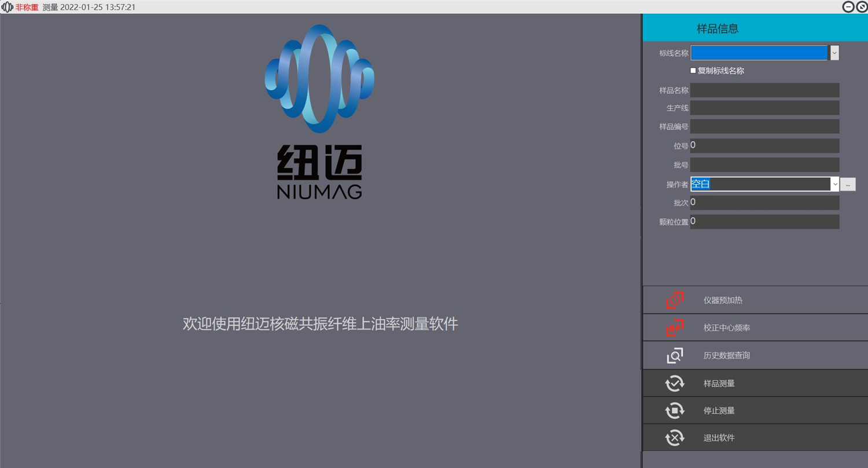Uncheck 复制标线名称 below the line name field
The height and width of the screenshot is (468, 868).
[693, 70]
